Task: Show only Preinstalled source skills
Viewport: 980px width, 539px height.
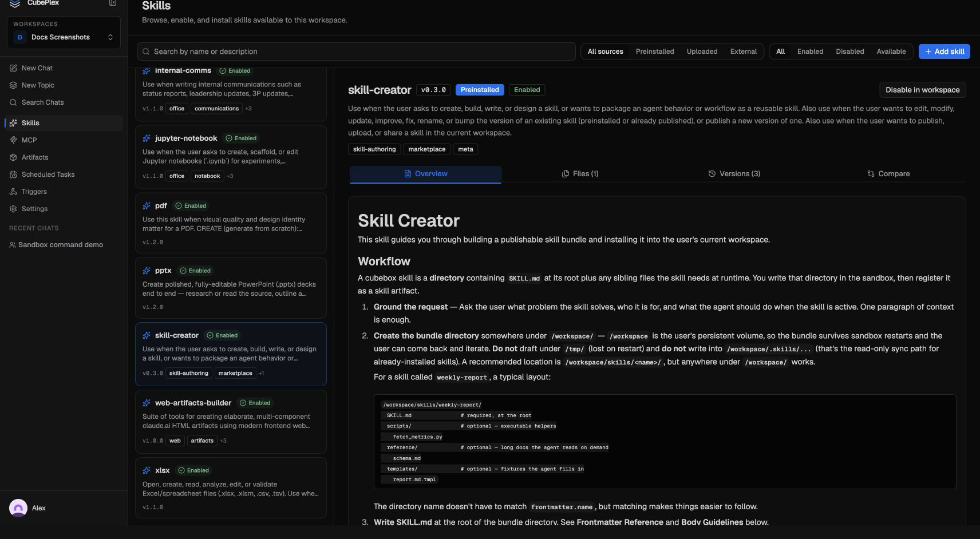Action: point(655,51)
